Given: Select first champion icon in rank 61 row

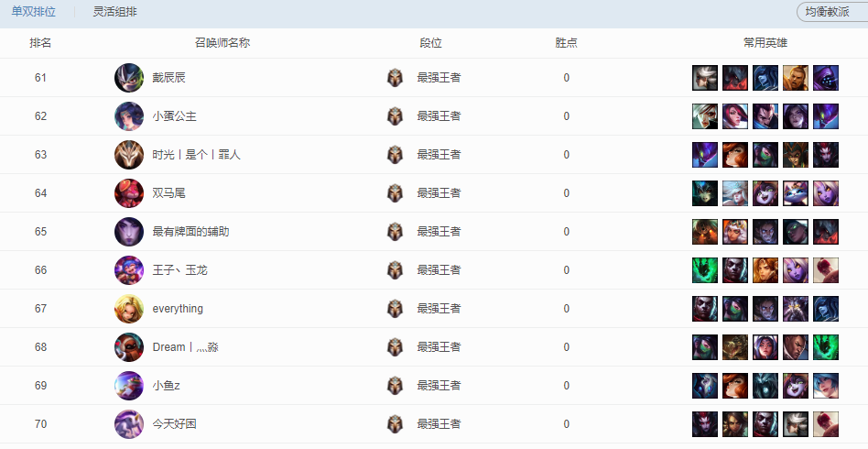Looking at the screenshot, I should pos(705,78).
